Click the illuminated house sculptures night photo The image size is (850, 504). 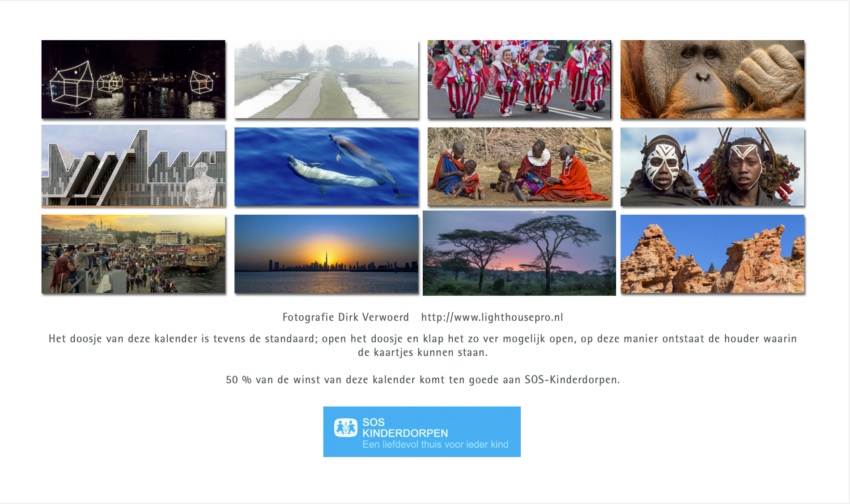click(x=133, y=79)
